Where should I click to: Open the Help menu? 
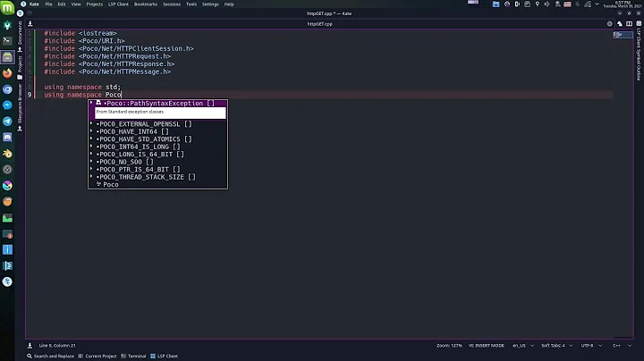coord(229,4)
